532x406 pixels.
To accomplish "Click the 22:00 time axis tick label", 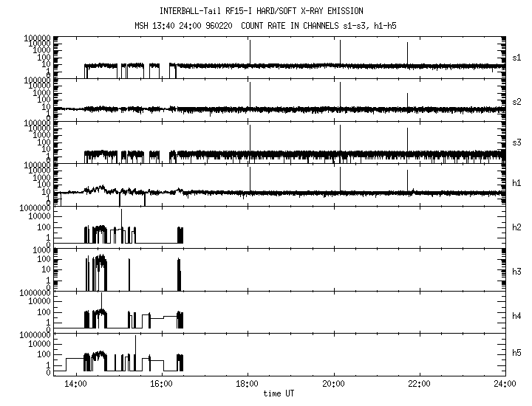I will 420,385.
